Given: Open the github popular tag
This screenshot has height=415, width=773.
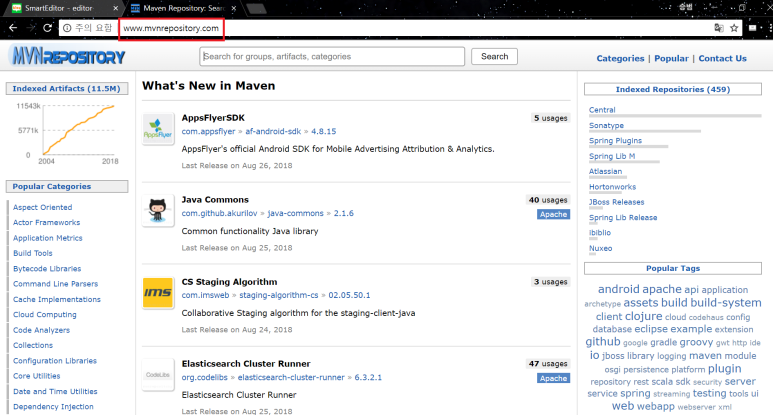Looking at the screenshot, I should (x=602, y=342).
